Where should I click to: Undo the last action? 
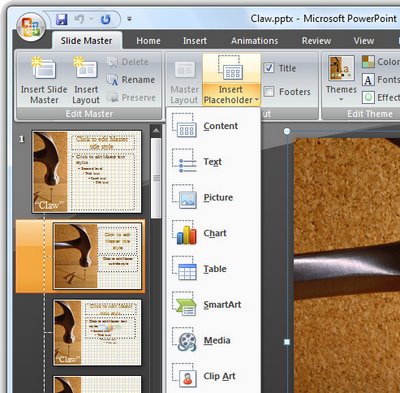coord(79,20)
